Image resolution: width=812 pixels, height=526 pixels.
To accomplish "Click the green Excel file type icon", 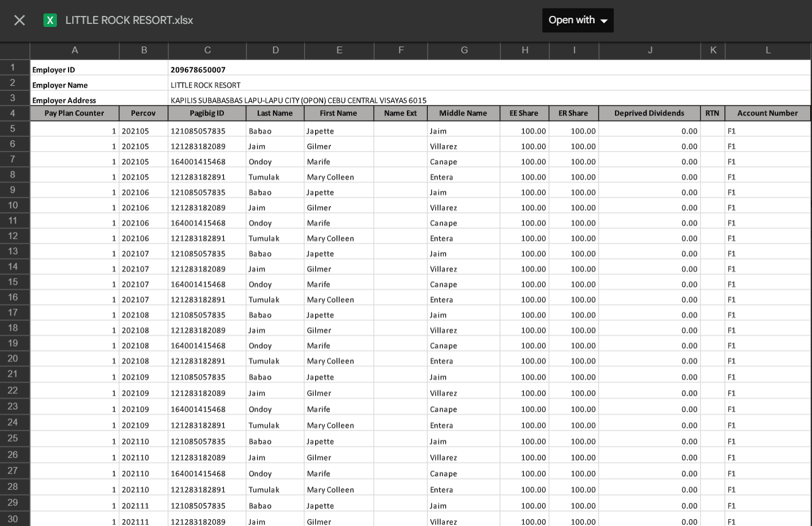I will point(50,20).
